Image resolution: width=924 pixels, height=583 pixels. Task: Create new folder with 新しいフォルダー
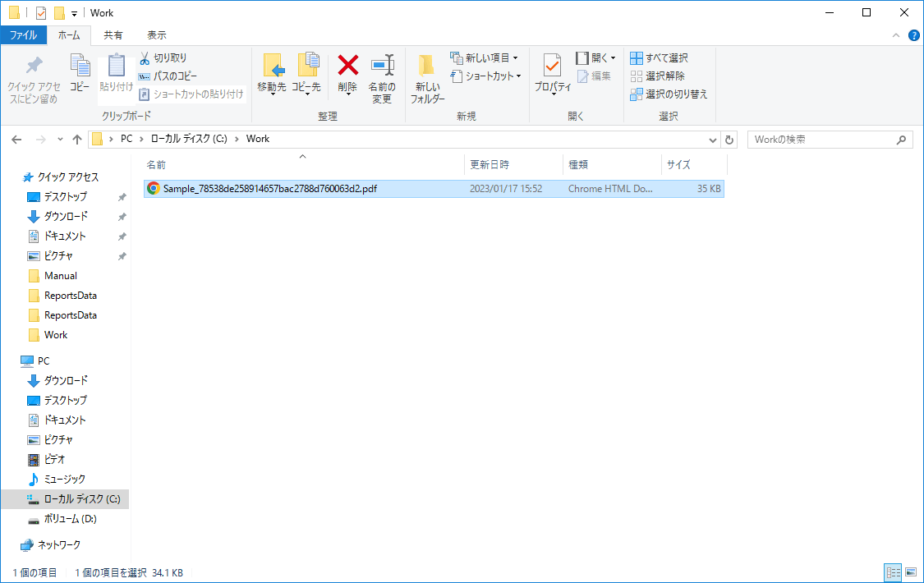[427, 79]
